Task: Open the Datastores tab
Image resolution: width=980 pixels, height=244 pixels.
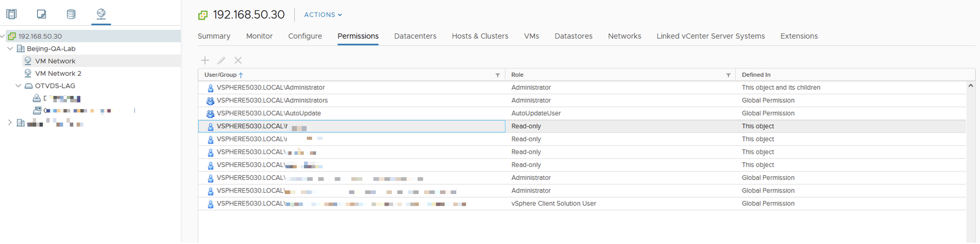Action: [573, 36]
